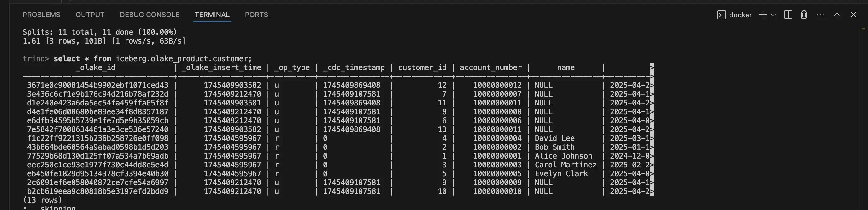Select the TERMINAL tab
The image size is (868, 210).
pyautogui.click(x=212, y=15)
